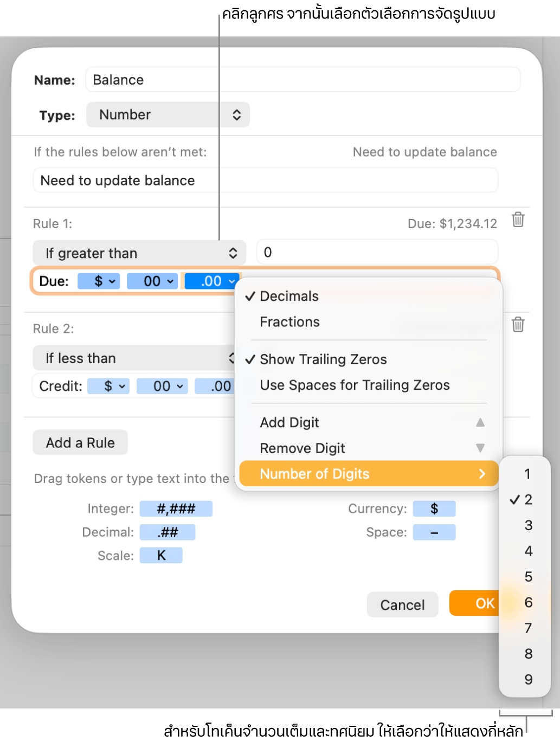
Task: Click the Decimal .## token
Action: (x=168, y=532)
